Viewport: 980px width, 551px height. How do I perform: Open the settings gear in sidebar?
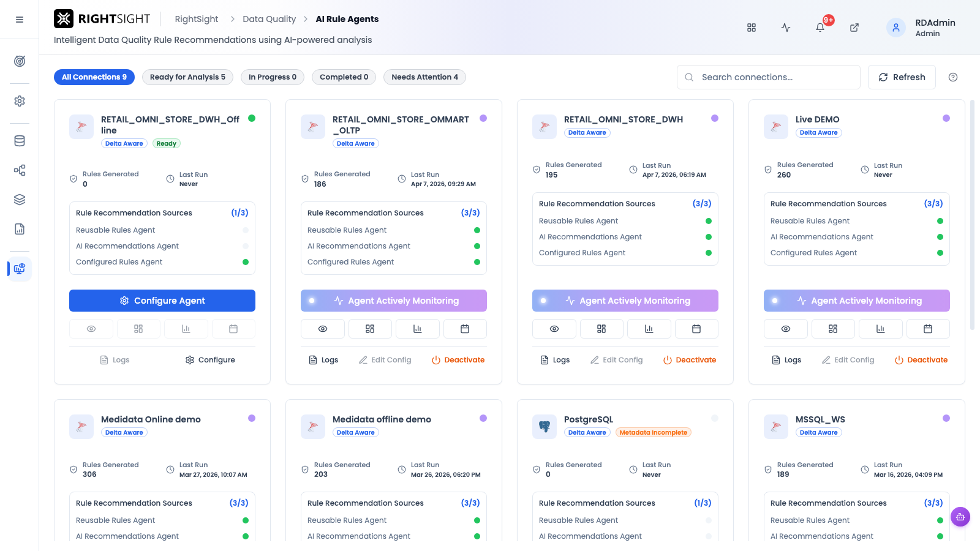pyautogui.click(x=20, y=101)
